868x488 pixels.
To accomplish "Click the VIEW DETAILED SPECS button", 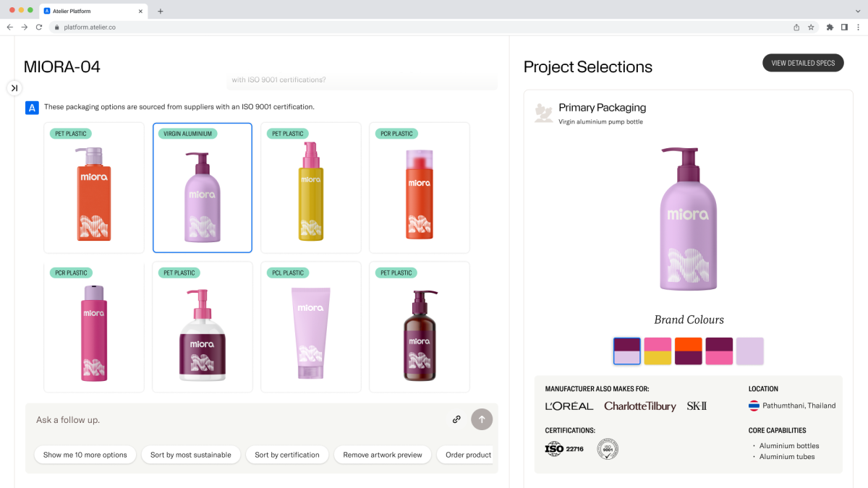I will 803,63.
